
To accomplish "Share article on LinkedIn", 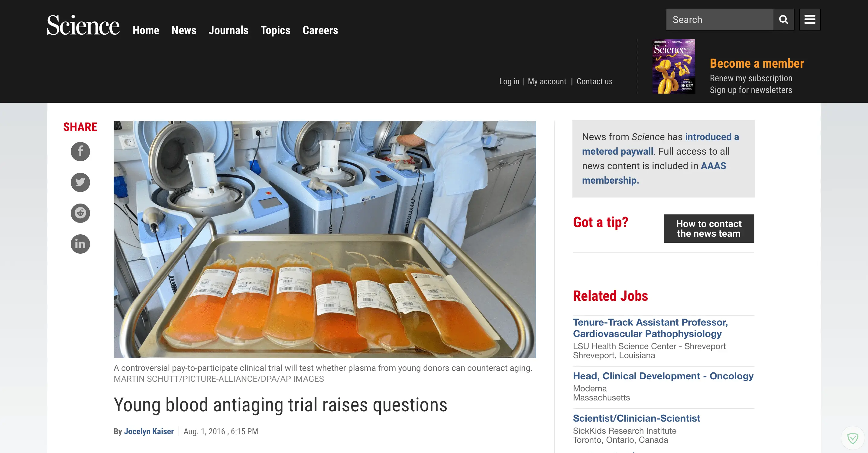I will [x=80, y=244].
